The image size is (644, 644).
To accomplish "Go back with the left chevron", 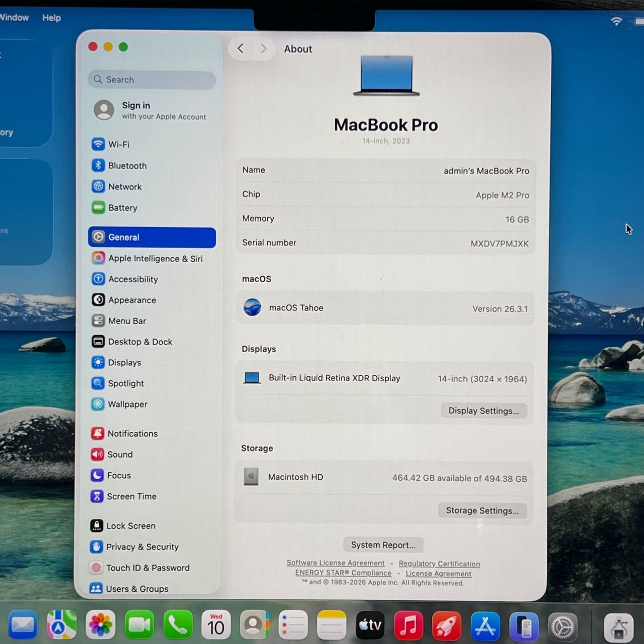I will click(240, 49).
